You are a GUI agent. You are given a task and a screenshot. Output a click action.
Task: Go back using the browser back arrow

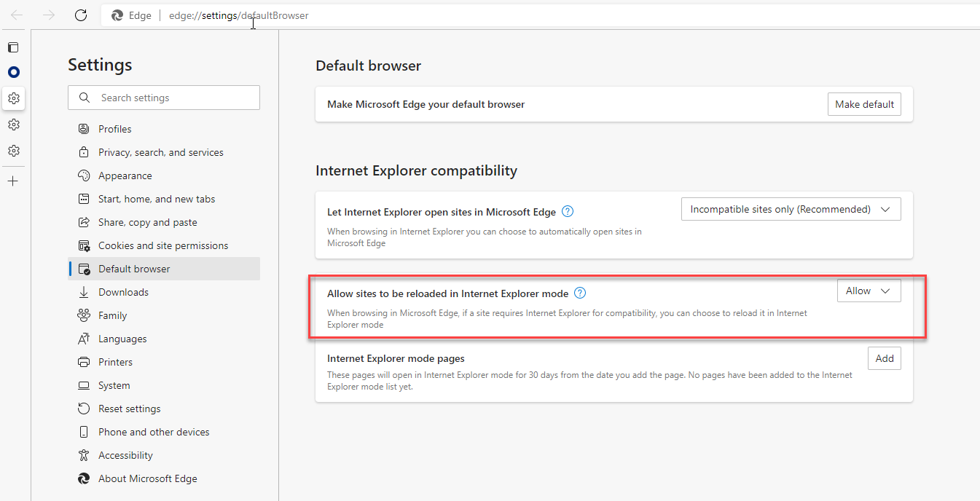17,15
